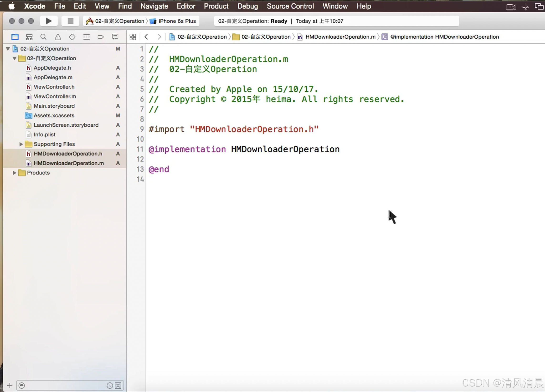The width and height of the screenshot is (545, 392).
Task: Toggle source-control status filter icon
Action: pyautogui.click(x=118, y=386)
